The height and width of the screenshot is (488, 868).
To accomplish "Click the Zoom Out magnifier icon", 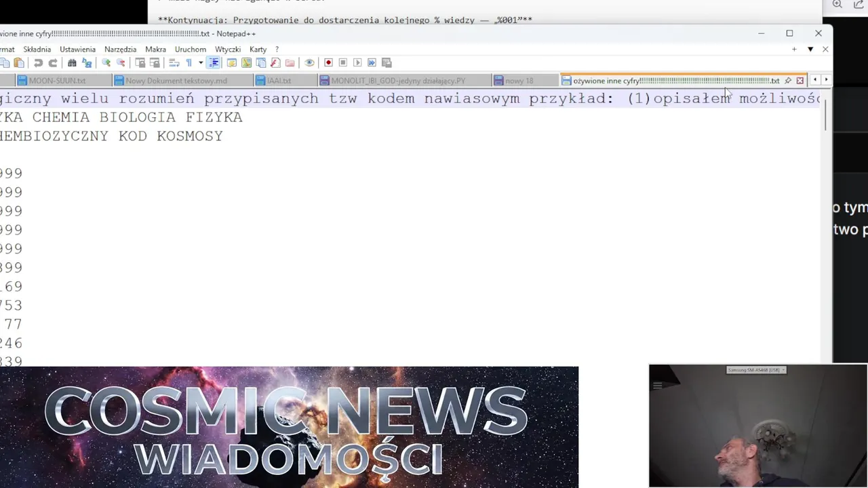I will [x=121, y=63].
